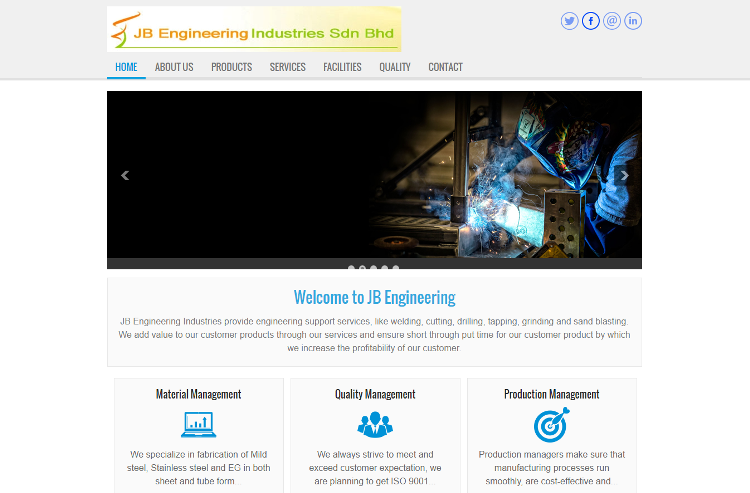The height and width of the screenshot is (493, 750).
Task: Select the third slideshow pagination dot
Action: tap(374, 268)
